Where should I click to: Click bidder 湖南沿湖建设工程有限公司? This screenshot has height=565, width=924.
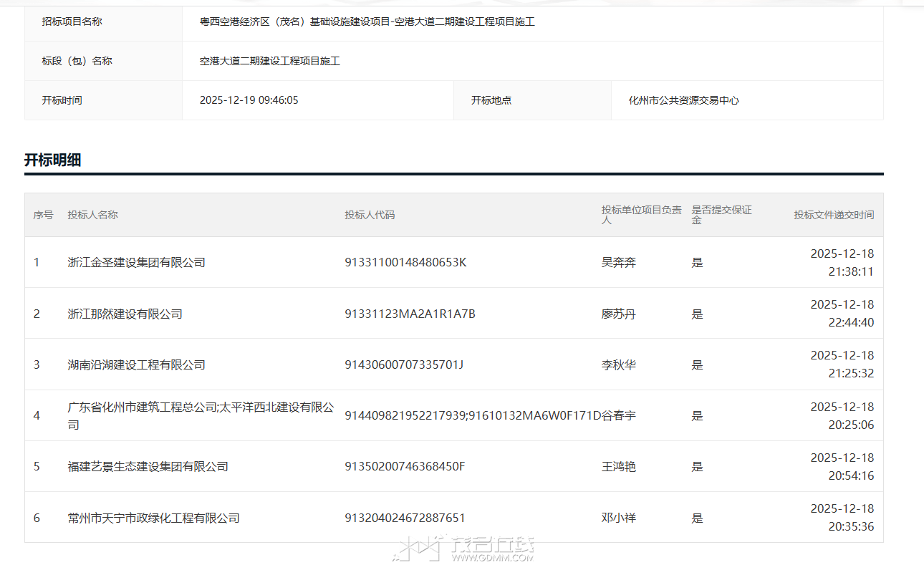coord(136,365)
